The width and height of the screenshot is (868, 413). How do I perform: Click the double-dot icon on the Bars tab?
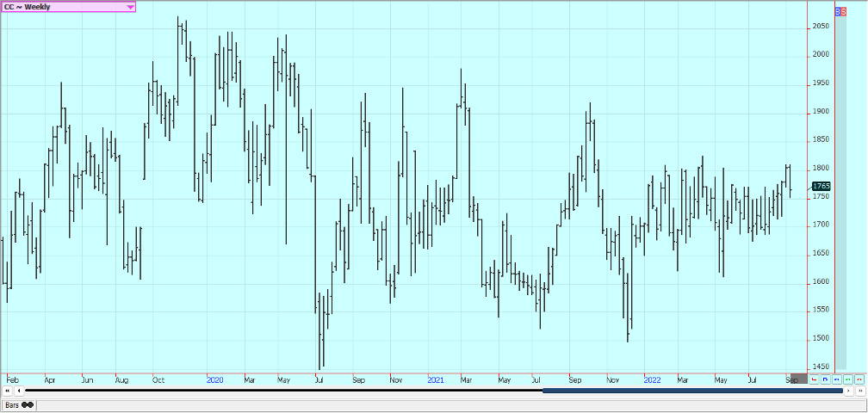pos(28,404)
